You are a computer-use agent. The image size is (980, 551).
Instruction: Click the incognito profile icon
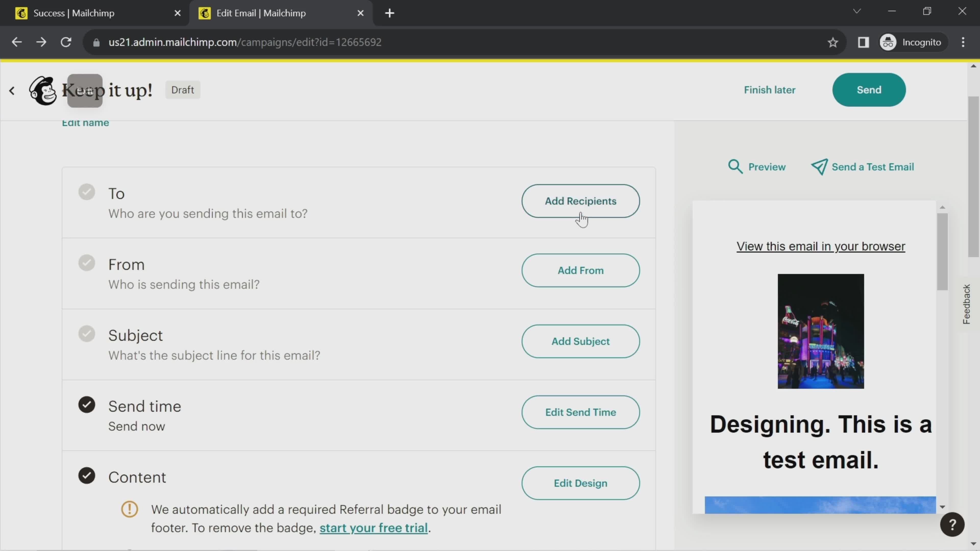point(888,42)
